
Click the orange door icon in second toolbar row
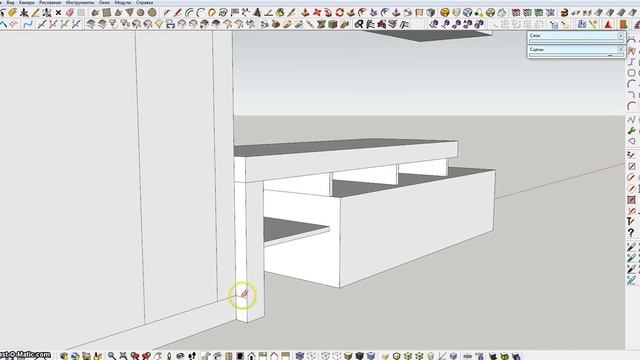pyautogui.click(x=623, y=24)
